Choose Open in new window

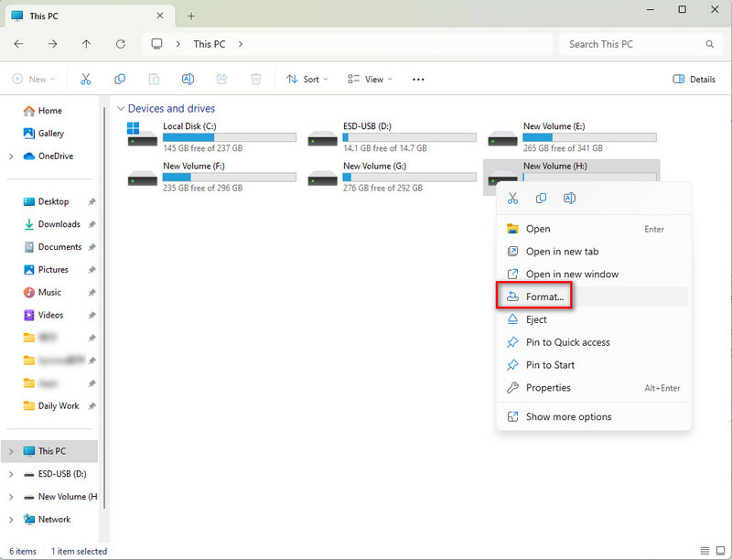point(593,275)
